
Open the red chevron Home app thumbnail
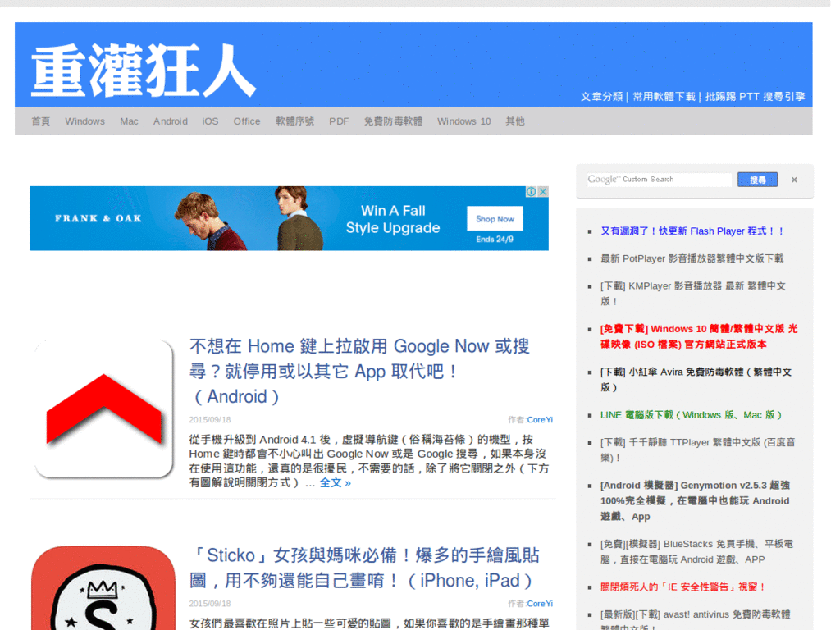click(104, 409)
